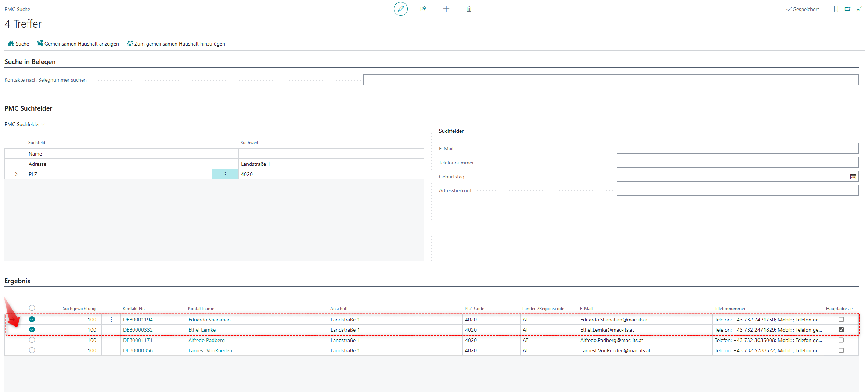868x392 pixels.
Task: Deselect the Ethel Lemke row circle
Action: [32, 329]
